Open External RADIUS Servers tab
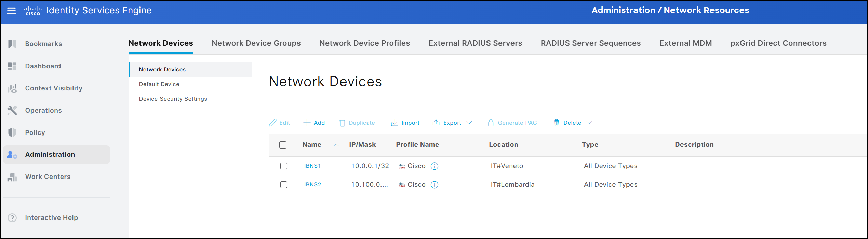The height and width of the screenshot is (239, 868). [475, 43]
